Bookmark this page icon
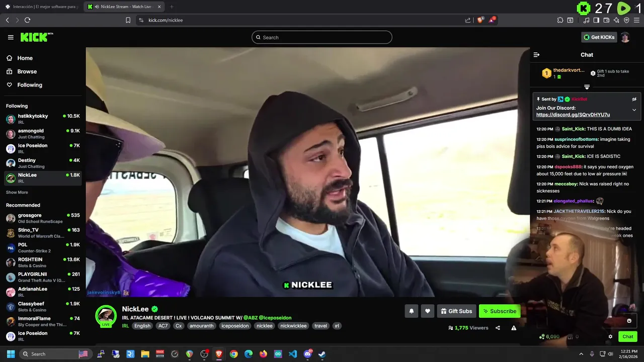The width and height of the screenshot is (644, 362). (x=128, y=20)
